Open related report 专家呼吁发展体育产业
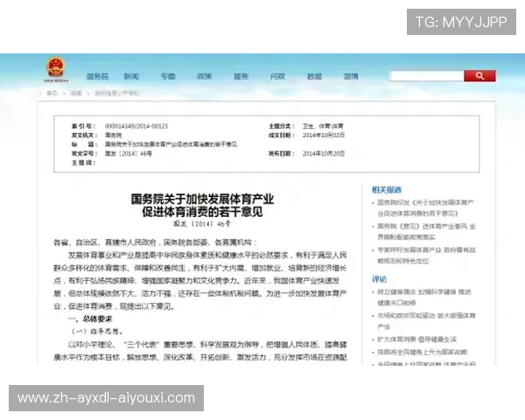Viewport: 525px width, 420px height. pyautogui.click(x=426, y=255)
